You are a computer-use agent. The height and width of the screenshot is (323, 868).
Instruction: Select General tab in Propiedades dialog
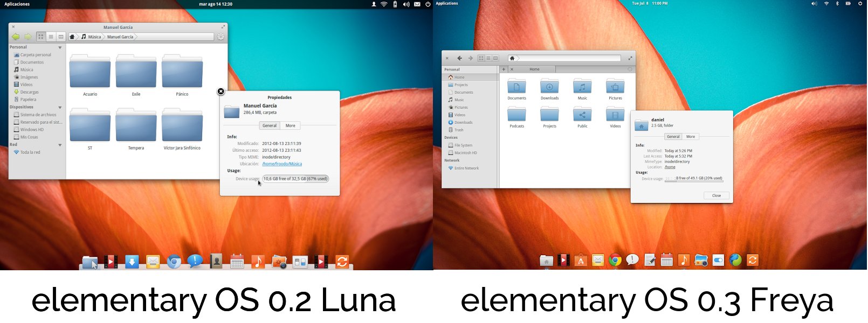[x=270, y=125]
